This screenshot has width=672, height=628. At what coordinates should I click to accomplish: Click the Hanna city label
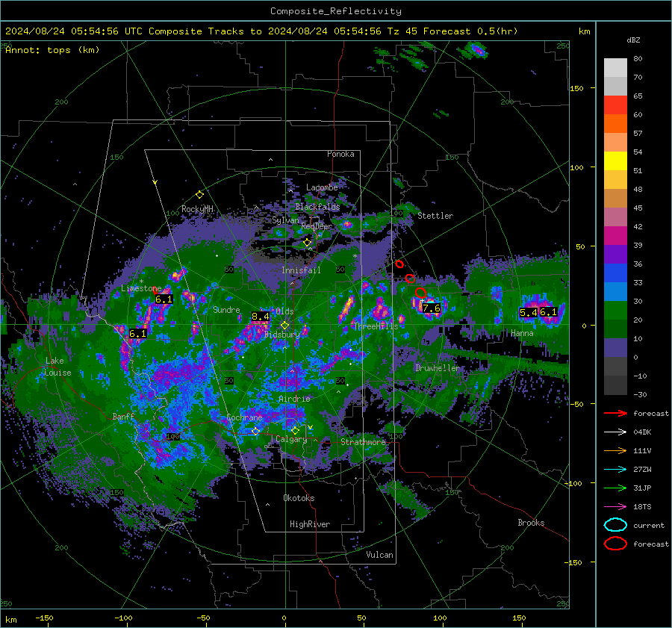click(522, 333)
